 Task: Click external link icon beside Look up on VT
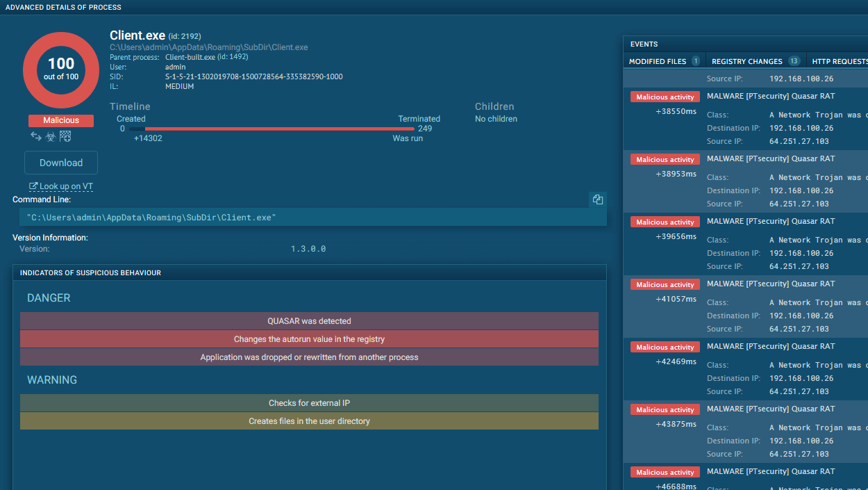point(33,186)
